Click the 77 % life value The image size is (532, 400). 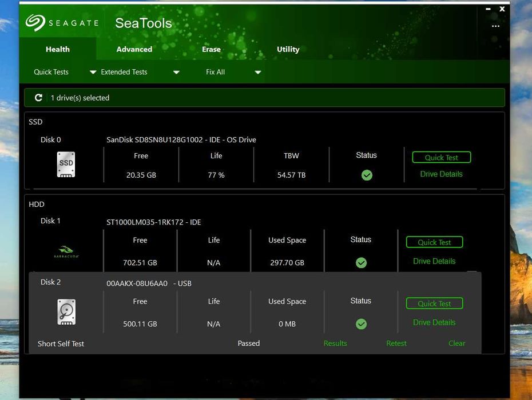[216, 175]
